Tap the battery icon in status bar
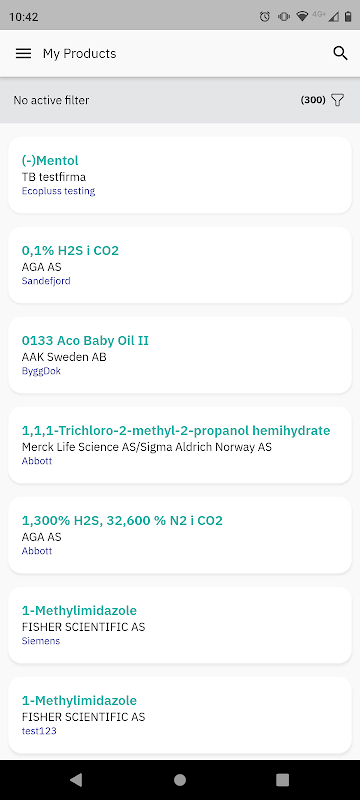The width and height of the screenshot is (360, 800). click(348, 16)
